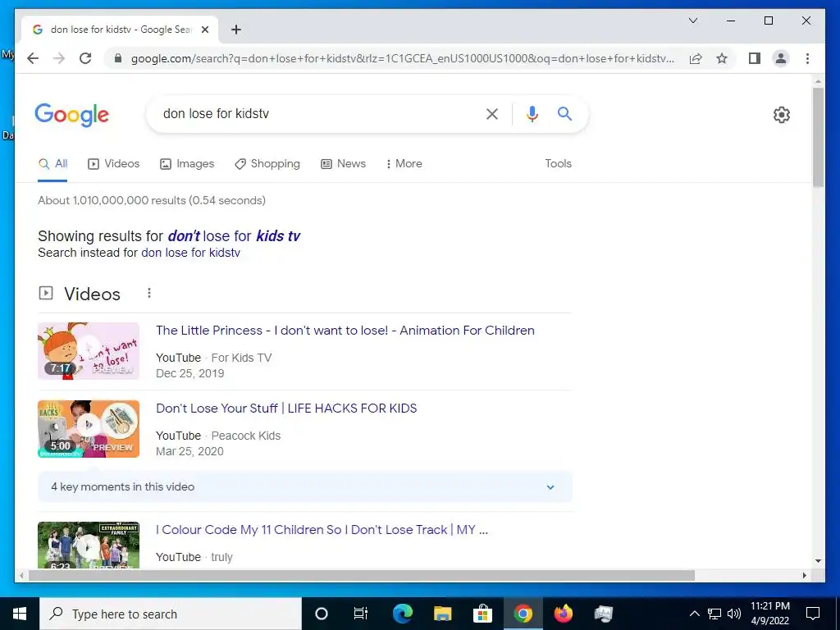Launch Firefox from the taskbar
840x630 pixels.
pos(563,614)
